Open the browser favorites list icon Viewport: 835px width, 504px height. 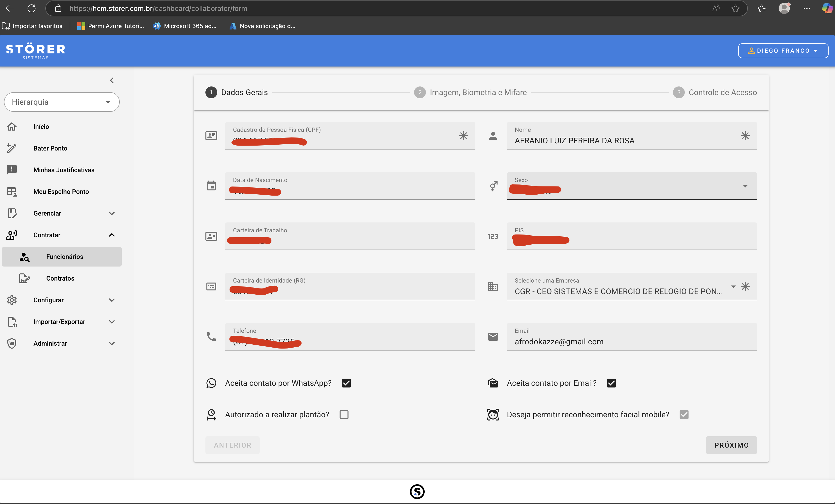pos(761,8)
